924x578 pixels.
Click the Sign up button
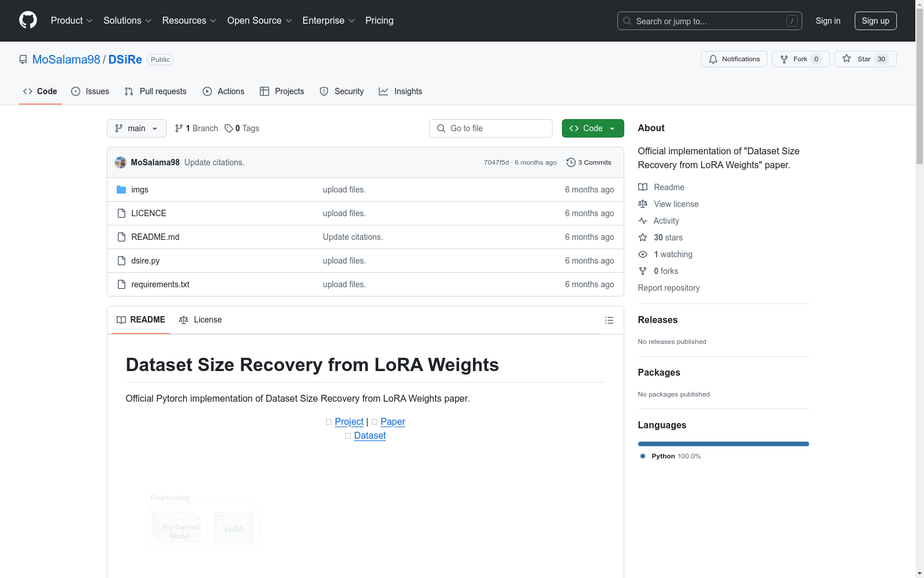pos(875,21)
